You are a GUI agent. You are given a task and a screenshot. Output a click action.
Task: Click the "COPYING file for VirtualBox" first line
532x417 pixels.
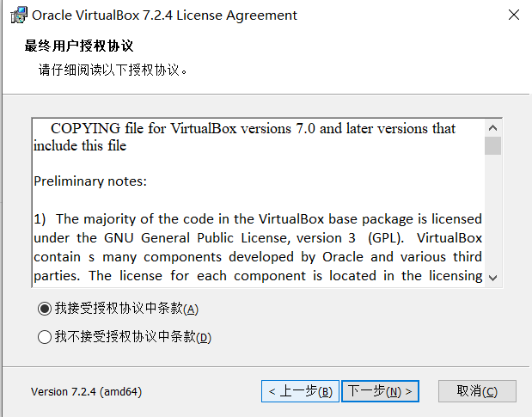pos(253,128)
